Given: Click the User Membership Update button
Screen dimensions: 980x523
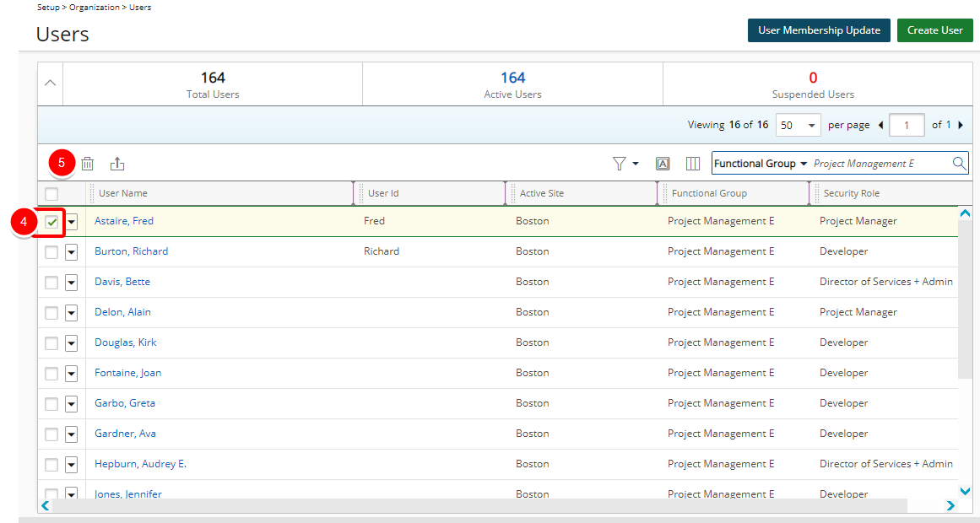Looking at the screenshot, I should coord(819,30).
